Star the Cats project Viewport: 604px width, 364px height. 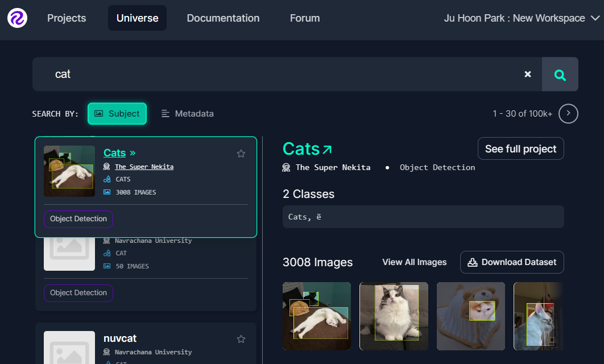(241, 154)
